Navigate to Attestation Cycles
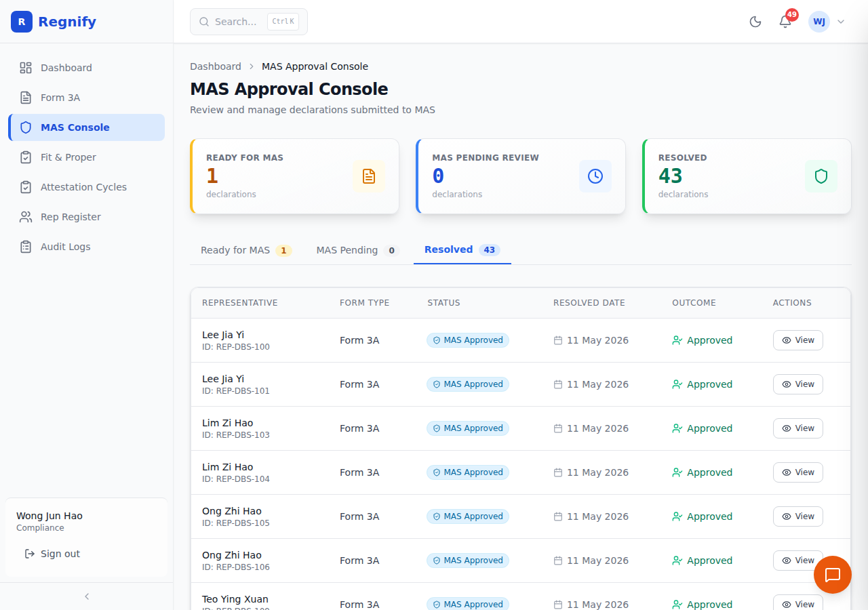 (x=86, y=187)
